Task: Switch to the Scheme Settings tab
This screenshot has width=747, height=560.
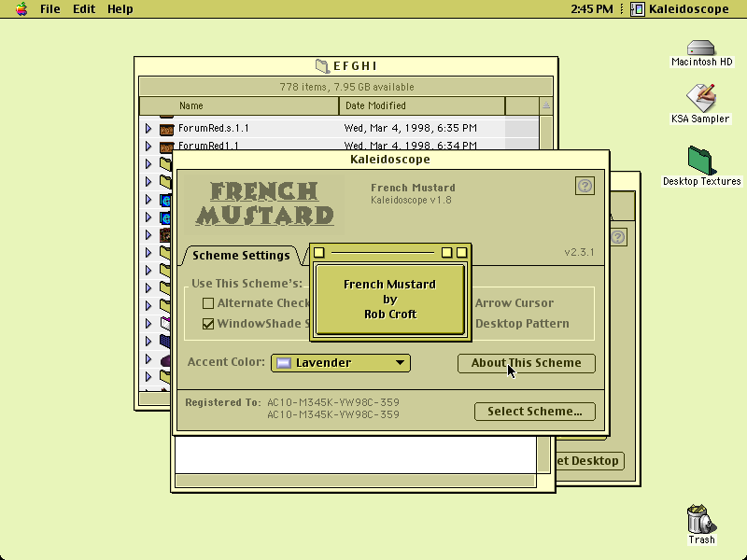Action: pos(241,255)
